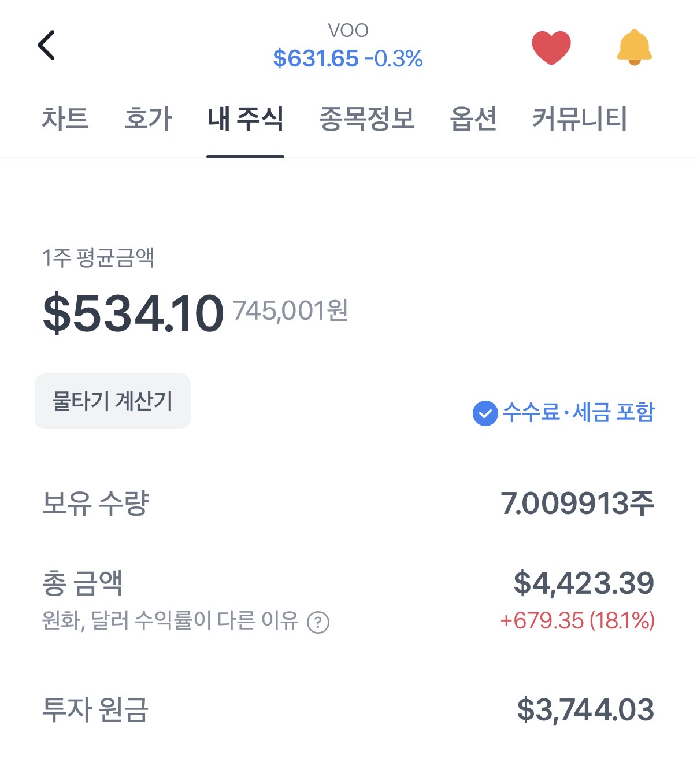This screenshot has width=697, height=784.
Task: Go back using the left arrow
Action: click(x=46, y=46)
